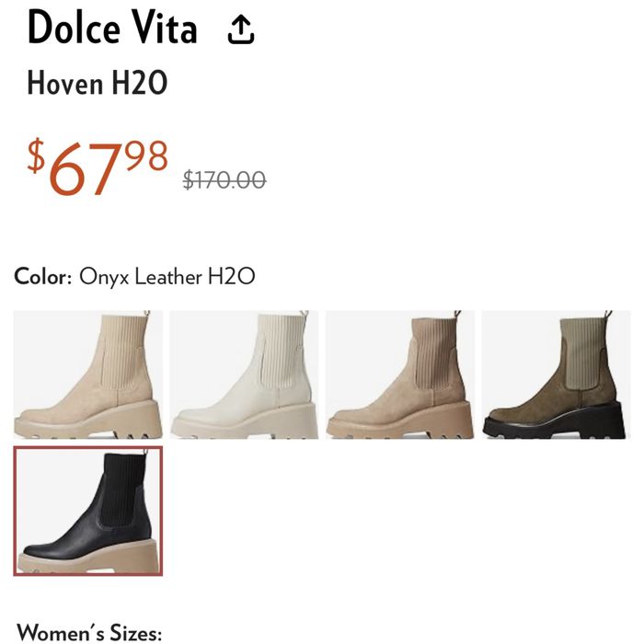Viewport: 644px width, 644px height.
Task: Click the Onyx Leather H2O color name
Action: click(167, 276)
